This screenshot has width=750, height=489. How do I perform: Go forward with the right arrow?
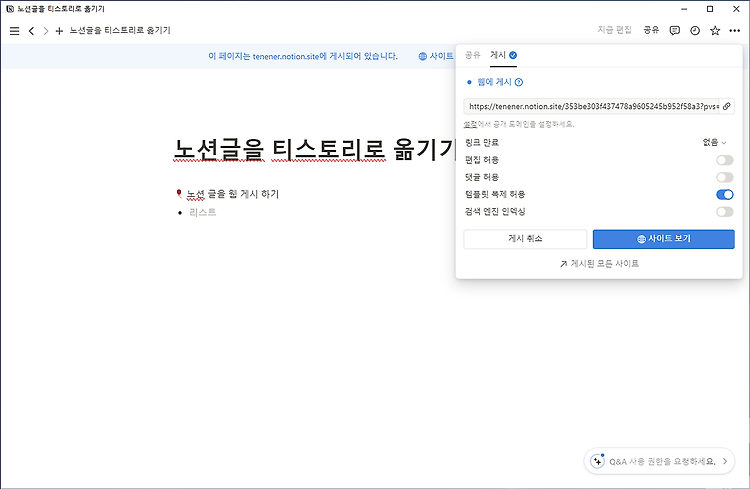[x=45, y=31]
